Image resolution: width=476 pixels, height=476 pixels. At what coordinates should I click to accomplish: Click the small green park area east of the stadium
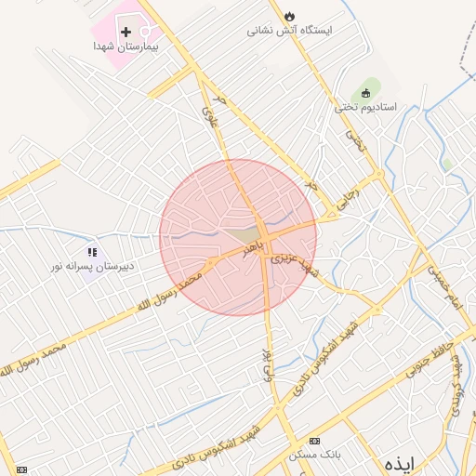pos(447,164)
